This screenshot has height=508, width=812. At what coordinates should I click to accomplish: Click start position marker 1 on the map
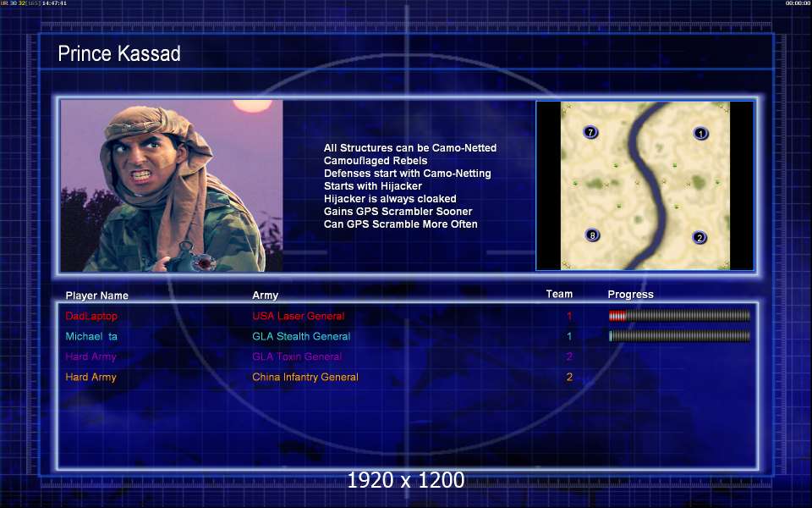click(x=700, y=134)
